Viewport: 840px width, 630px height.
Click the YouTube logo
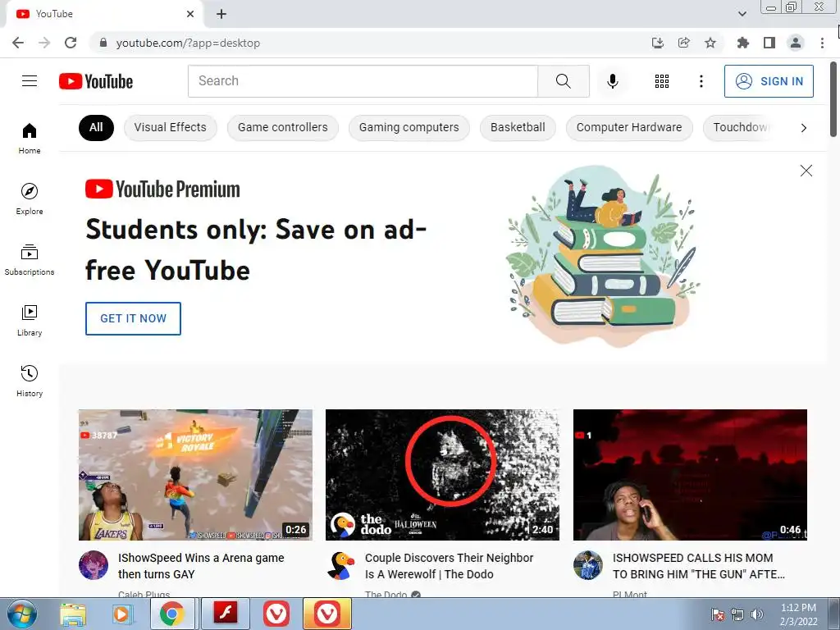point(96,81)
